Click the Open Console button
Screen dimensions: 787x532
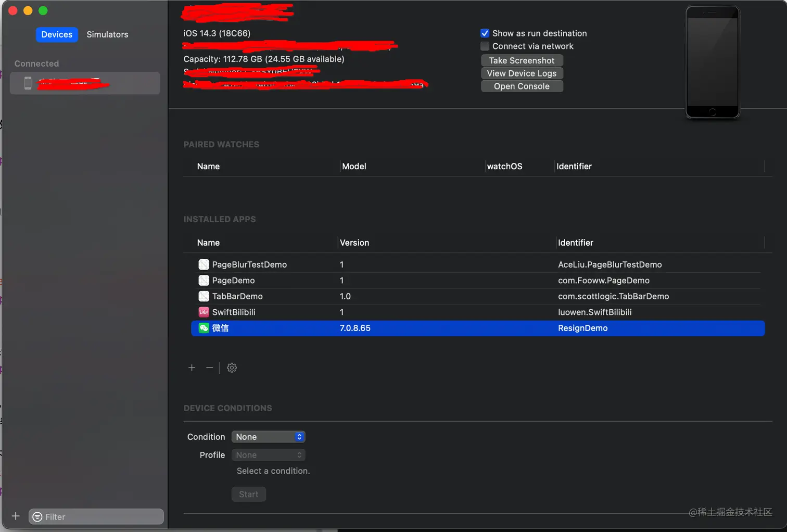coord(522,86)
